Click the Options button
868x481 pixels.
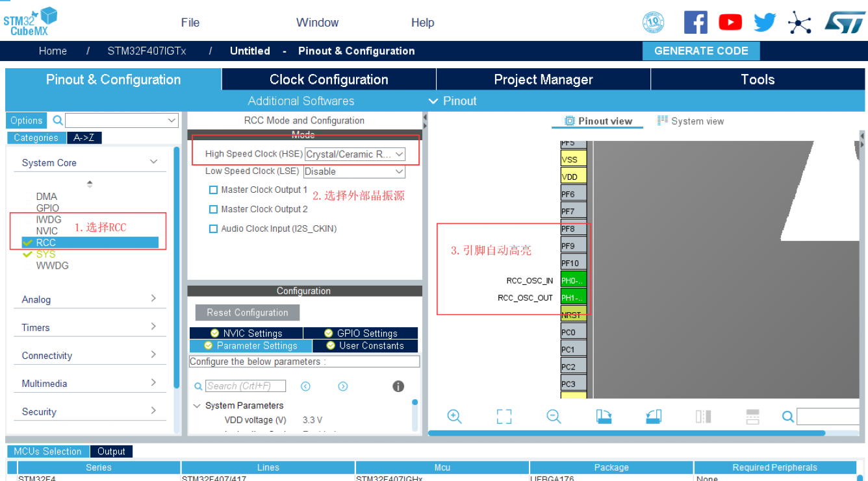point(27,120)
